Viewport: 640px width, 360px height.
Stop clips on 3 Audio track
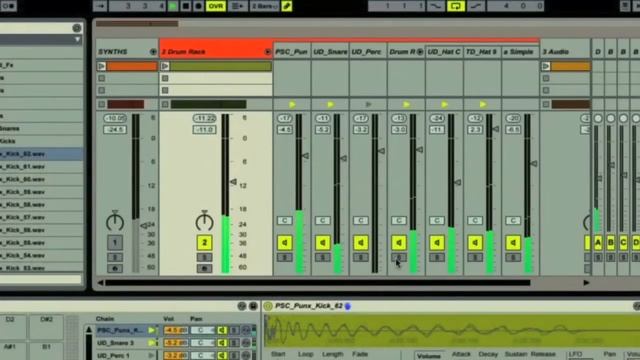[x=546, y=104]
